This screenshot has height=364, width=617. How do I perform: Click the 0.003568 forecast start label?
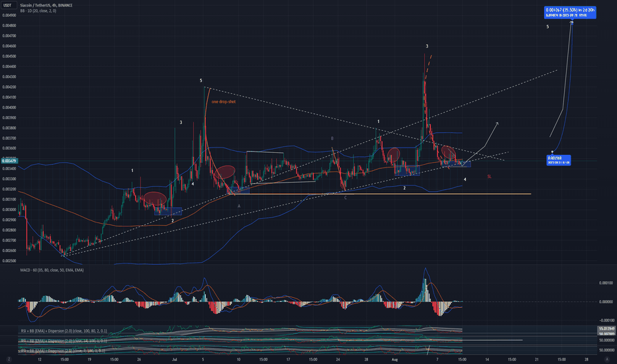point(558,159)
